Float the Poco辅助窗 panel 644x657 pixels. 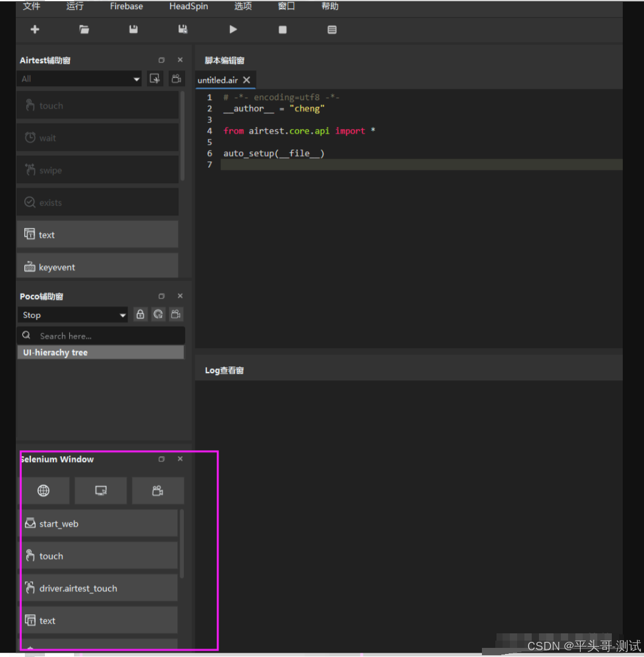pos(161,296)
